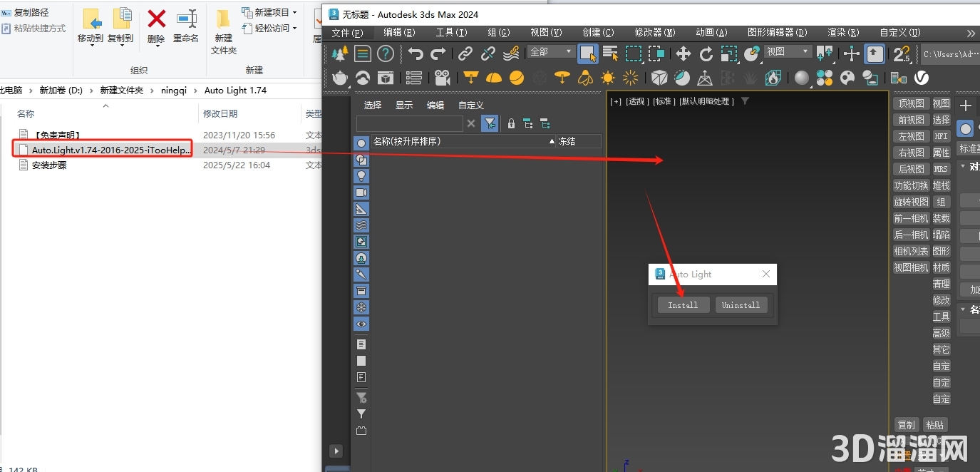The height and width of the screenshot is (472, 980).
Task: Click the Select and Manipulate crosshair icon
Action: (x=852, y=53)
